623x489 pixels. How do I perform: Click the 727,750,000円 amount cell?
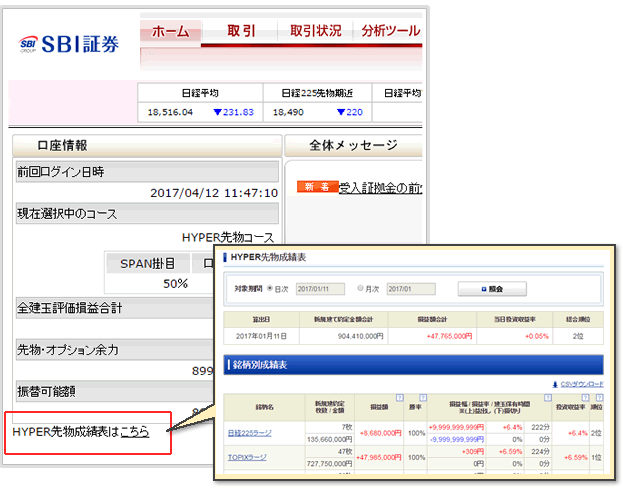click(x=329, y=464)
